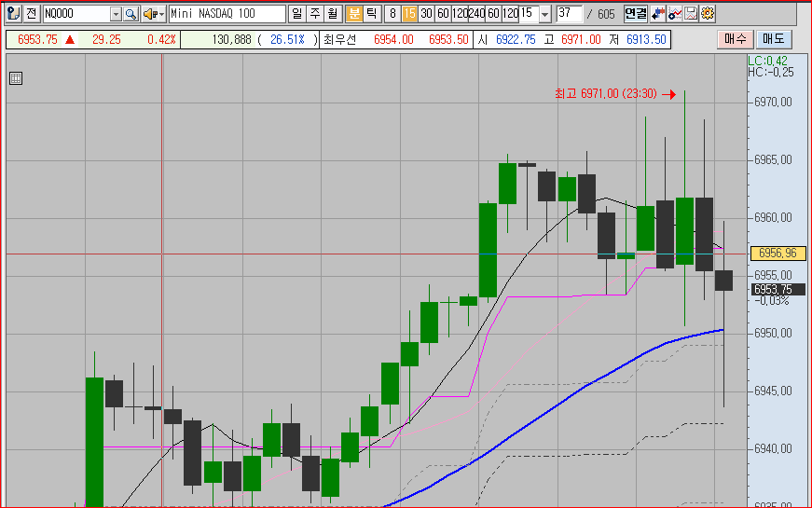
Task: Toggle the 연결 continuous contract button
Action: click(636, 13)
